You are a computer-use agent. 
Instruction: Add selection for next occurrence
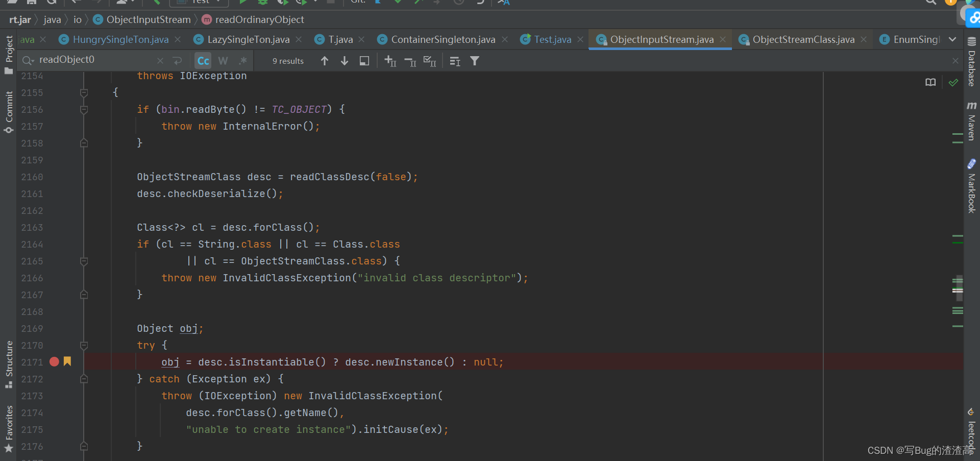tap(390, 61)
